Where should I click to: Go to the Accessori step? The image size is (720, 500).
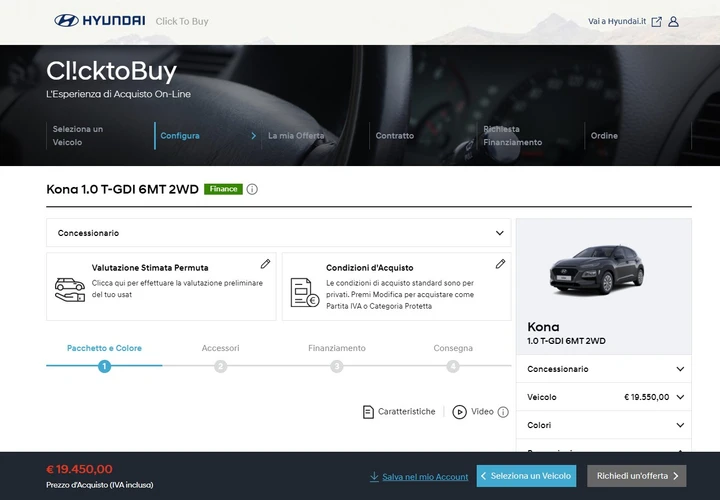[x=220, y=348]
